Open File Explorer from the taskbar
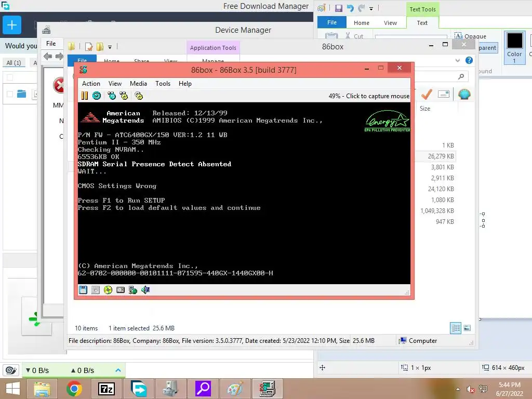 click(42, 389)
